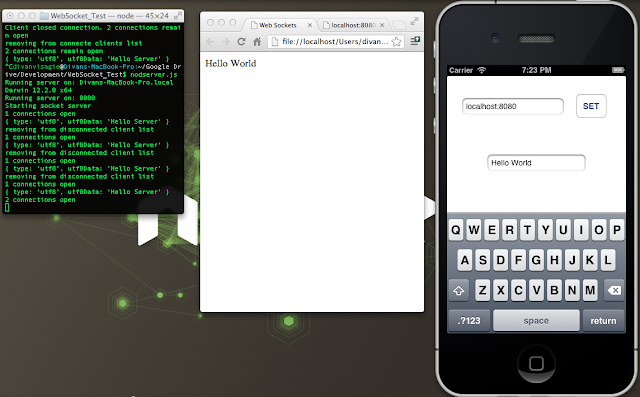The width and height of the screenshot is (640, 397).
Task: Click the simulator Wi-Fi status icon
Action: click(x=482, y=70)
